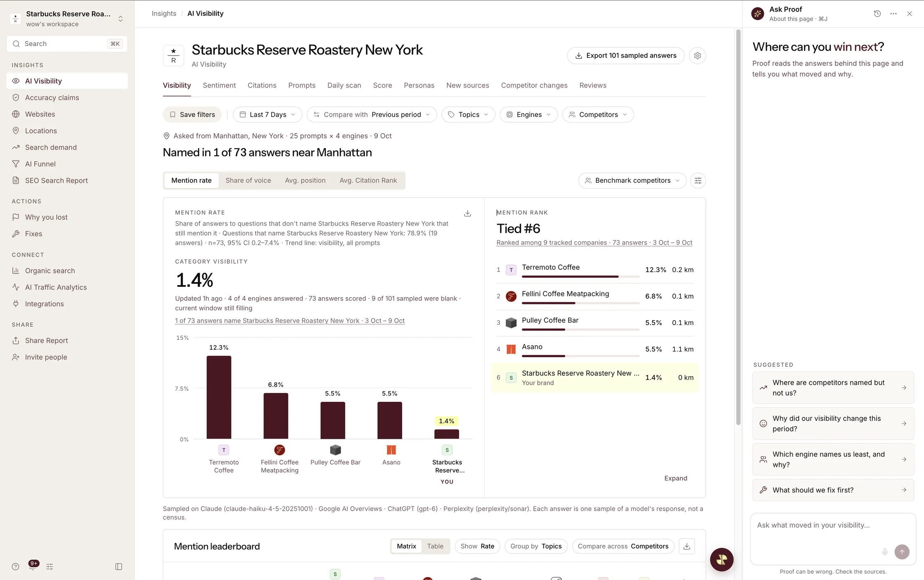Image resolution: width=924 pixels, height=580 pixels.
Task: Click the sidebar Search field
Action: pyautogui.click(x=67, y=44)
